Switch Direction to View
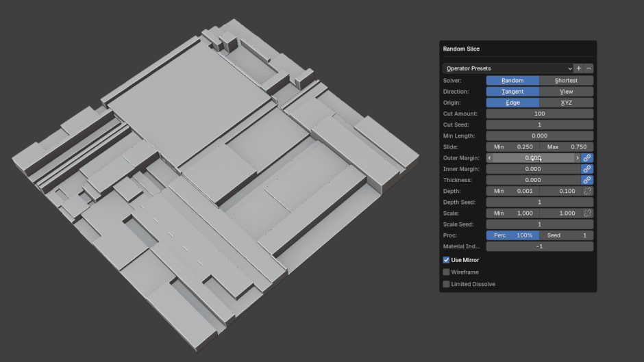This screenshot has width=644, height=362. pyautogui.click(x=566, y=92)
